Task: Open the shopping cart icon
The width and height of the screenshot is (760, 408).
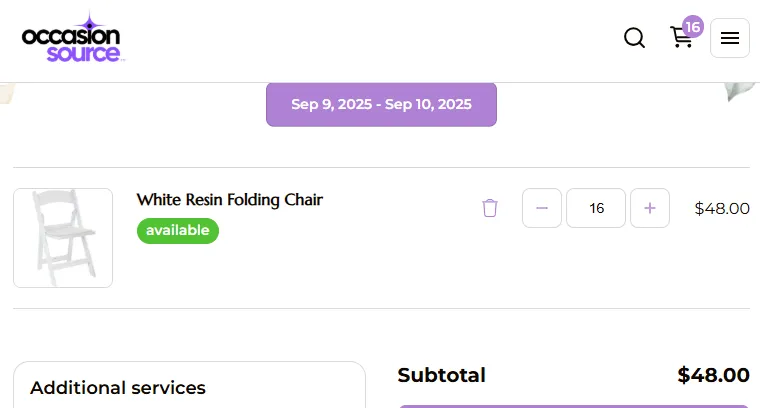Action: [x=681, y=38]
